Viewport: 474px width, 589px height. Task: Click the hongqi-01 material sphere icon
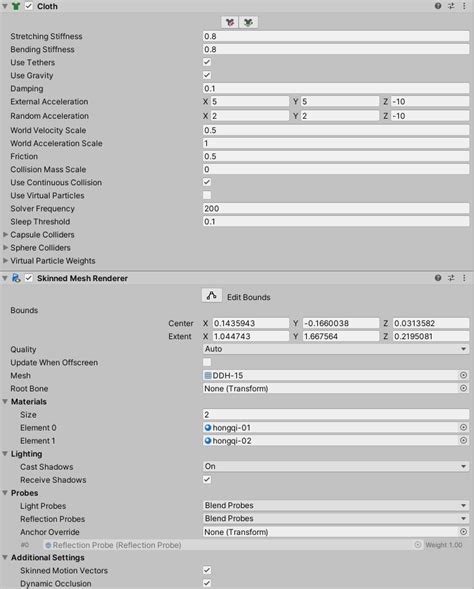tap(208, 427)
